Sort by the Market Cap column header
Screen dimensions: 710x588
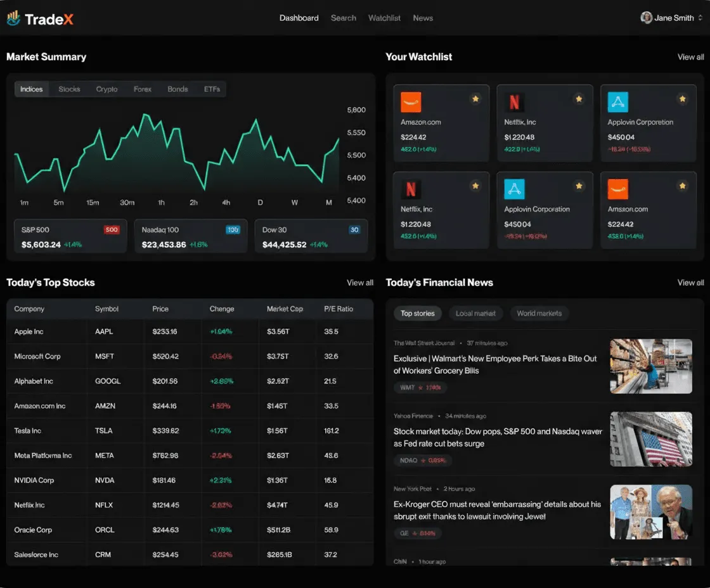tap(285, 309)
